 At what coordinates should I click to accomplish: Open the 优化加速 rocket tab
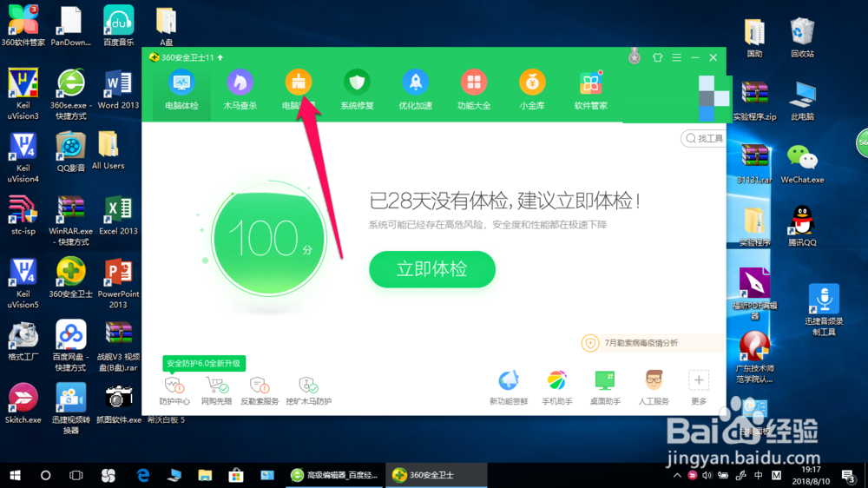pyautogui.click(x=415, y=89)
